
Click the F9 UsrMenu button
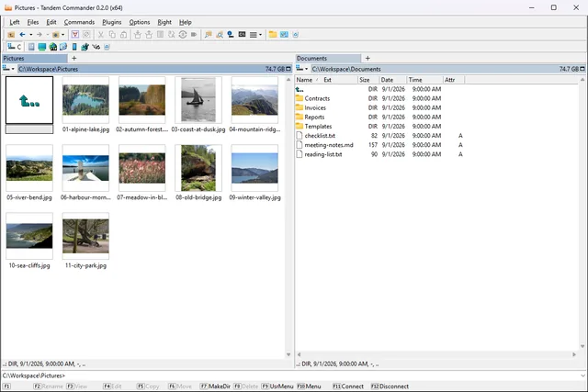click(x=277, y=386)
